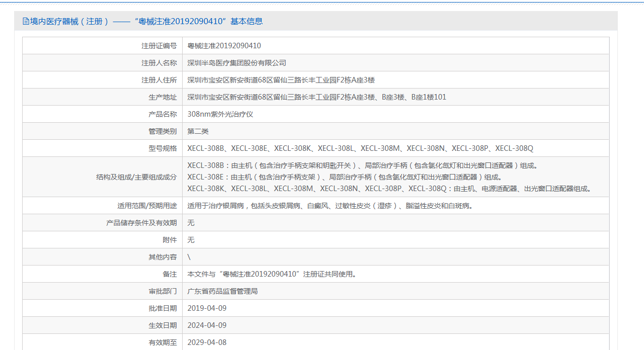Click the 审批部门 label
This screenshot has width=644, height=350.
[x=163, y=291]
